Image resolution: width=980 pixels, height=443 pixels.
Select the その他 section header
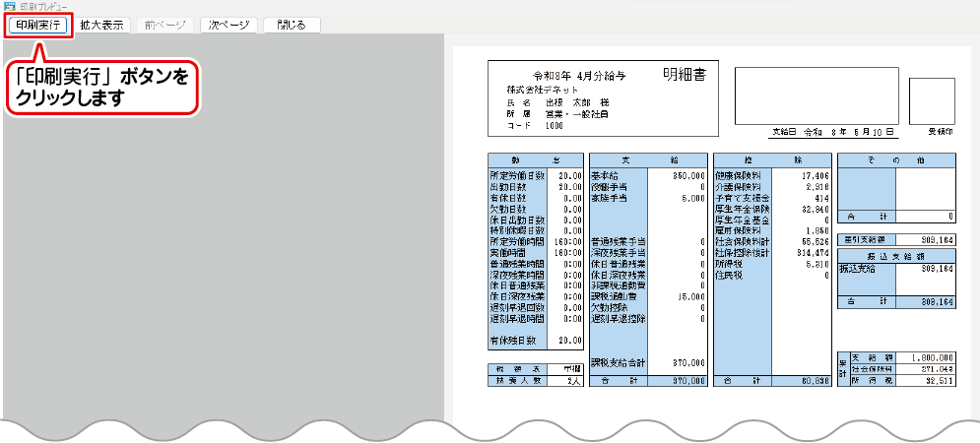click(x=896, y=159)
